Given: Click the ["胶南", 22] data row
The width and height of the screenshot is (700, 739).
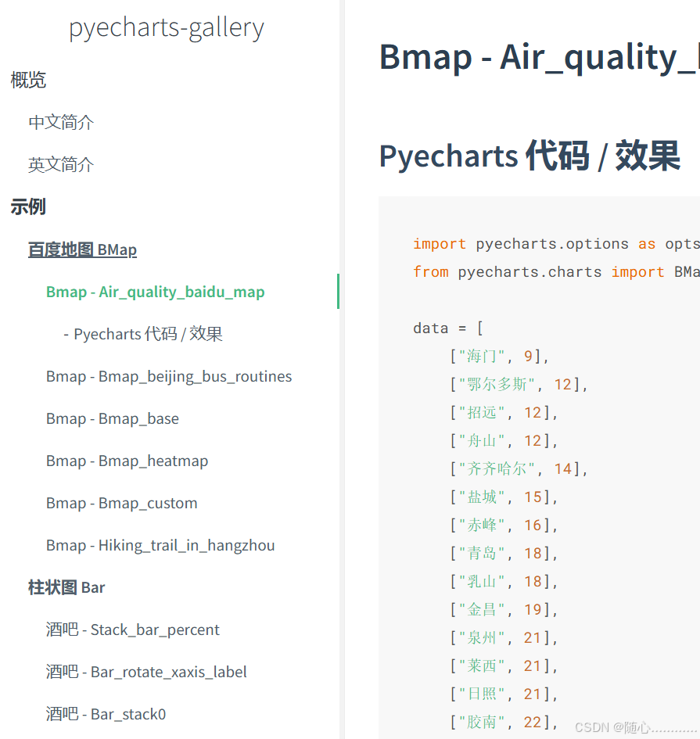Looking at the screenshot, I should point(504,722).
